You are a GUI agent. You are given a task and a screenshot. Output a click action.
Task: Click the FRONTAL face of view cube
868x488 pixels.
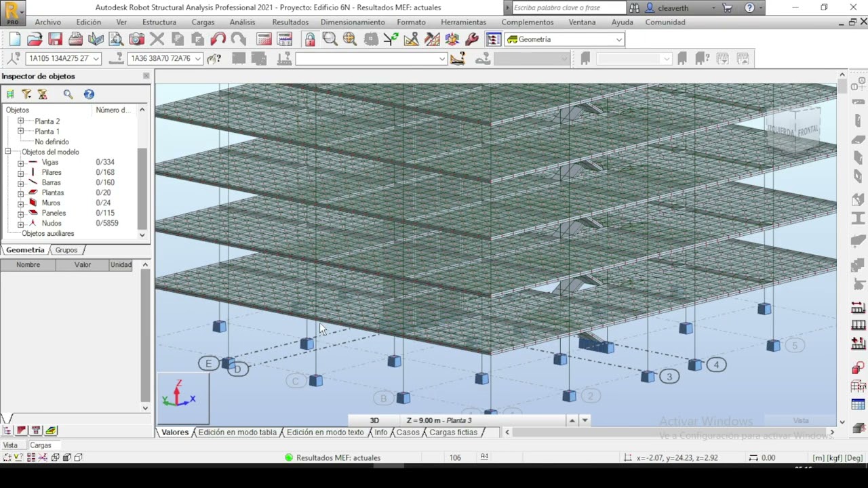(x=808, y=131)
